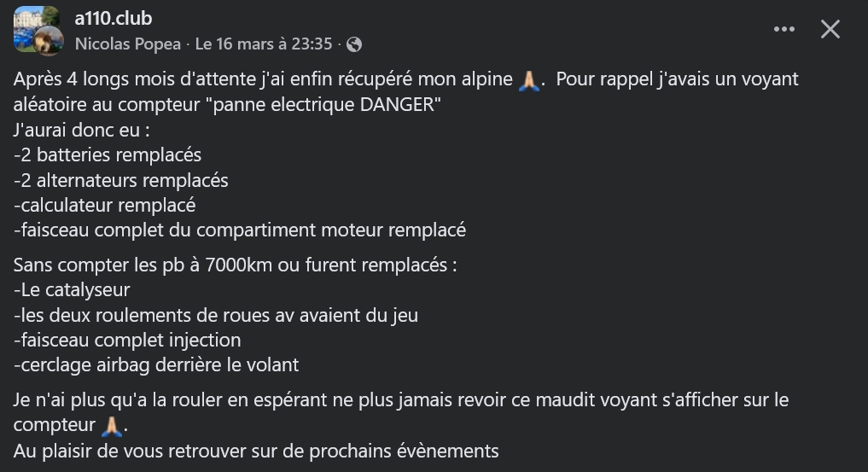This screenshot has width=868, height=472.
Task: Click Nicolas Popea's small profile picture
Action: click(x=49, y=40)
